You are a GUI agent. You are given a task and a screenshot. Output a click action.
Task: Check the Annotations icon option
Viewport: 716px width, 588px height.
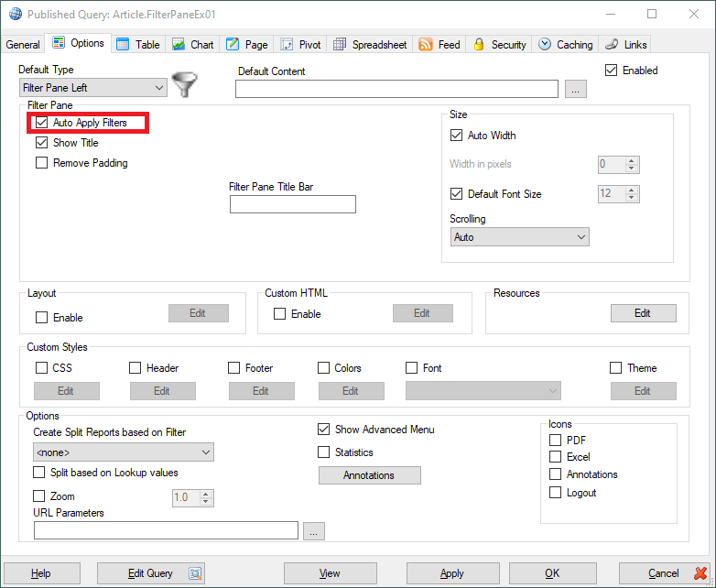(x=555, y=474)
